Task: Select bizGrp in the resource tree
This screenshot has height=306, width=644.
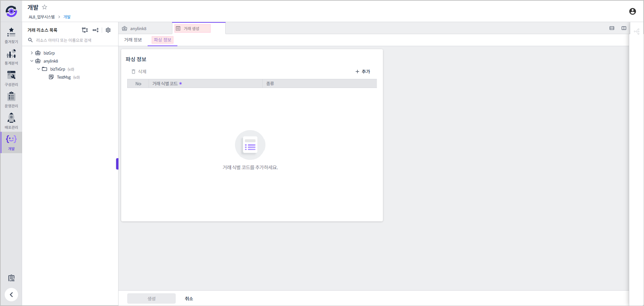Action: click(49, 53)
